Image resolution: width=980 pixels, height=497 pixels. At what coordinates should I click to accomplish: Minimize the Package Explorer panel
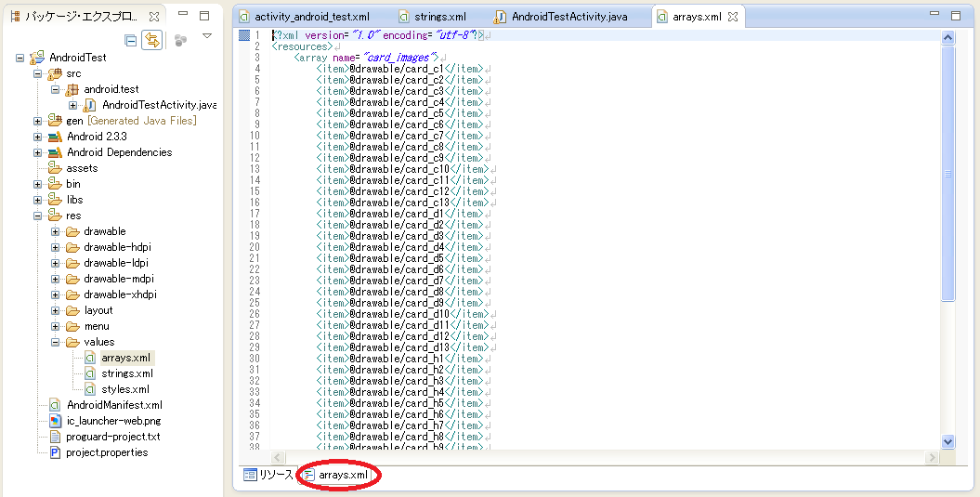(184, 15)
